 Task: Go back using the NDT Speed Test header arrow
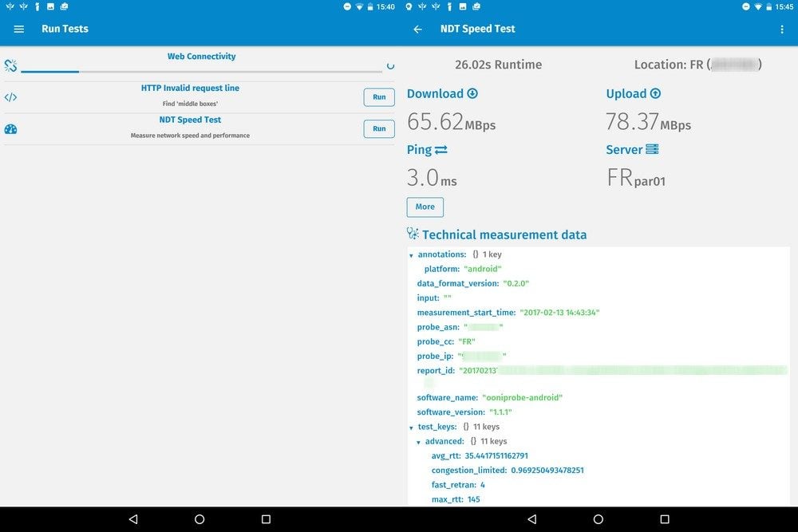[x=417, y=29]
